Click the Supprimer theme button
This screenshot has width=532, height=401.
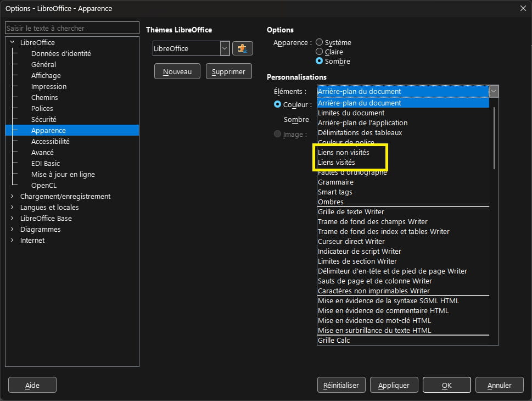tap(229, 71)
